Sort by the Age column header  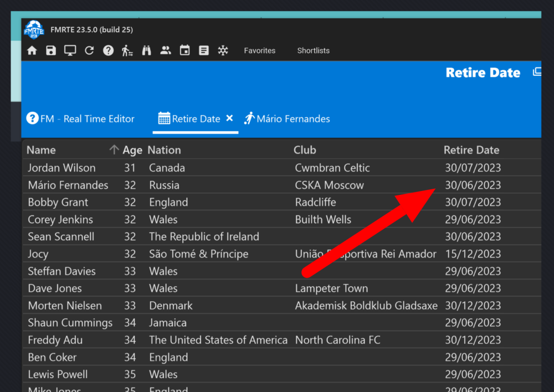[x=132, y=151]
